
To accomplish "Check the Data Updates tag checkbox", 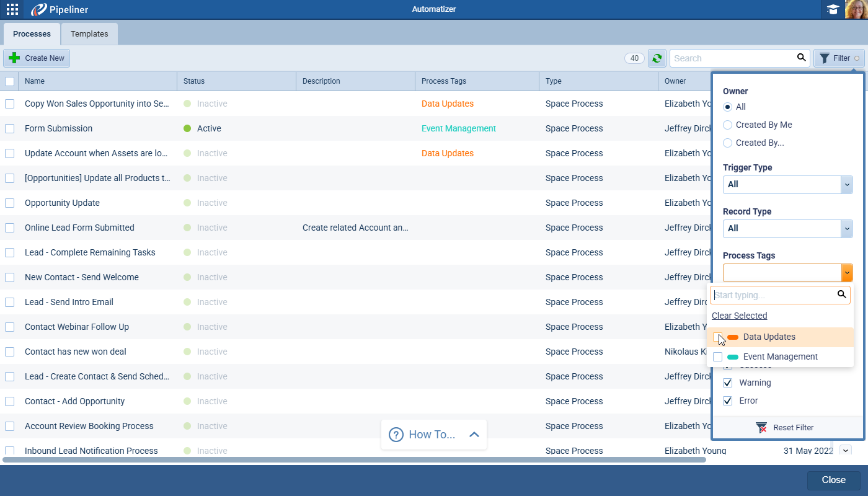I will coord(718,337).
